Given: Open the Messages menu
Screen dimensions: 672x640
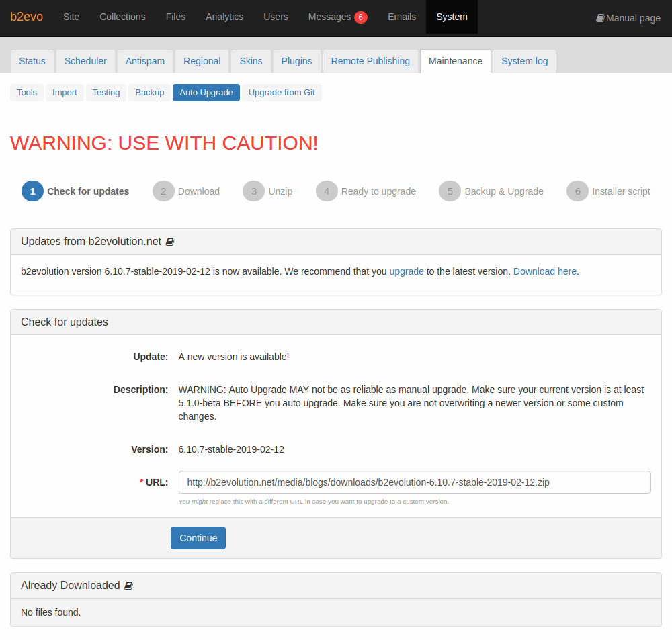Looking at the screenshot, I should pos(329,17).
